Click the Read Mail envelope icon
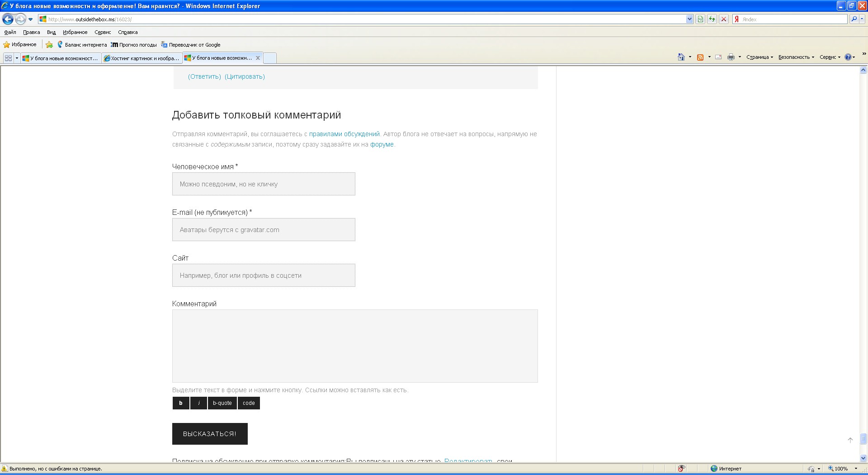This screenshot has height=475, width=868. click(718, 57)
